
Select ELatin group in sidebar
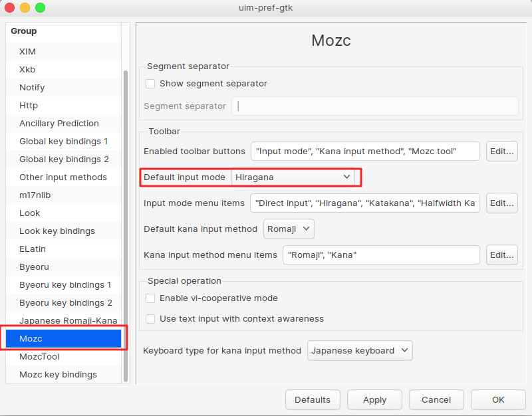(63, 249)
